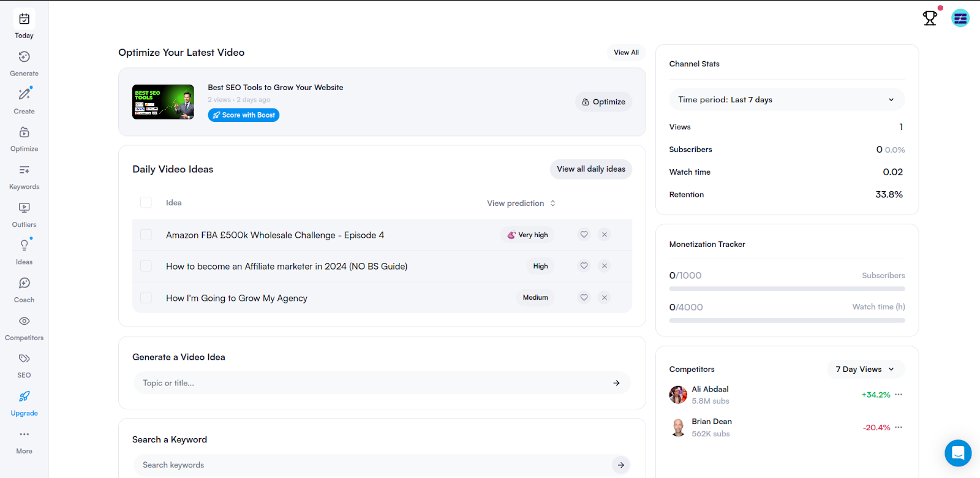The height and width of the screenshot is (478, 980).
Task: Click the Optimize button for latest video
Action: coord(604,102)
